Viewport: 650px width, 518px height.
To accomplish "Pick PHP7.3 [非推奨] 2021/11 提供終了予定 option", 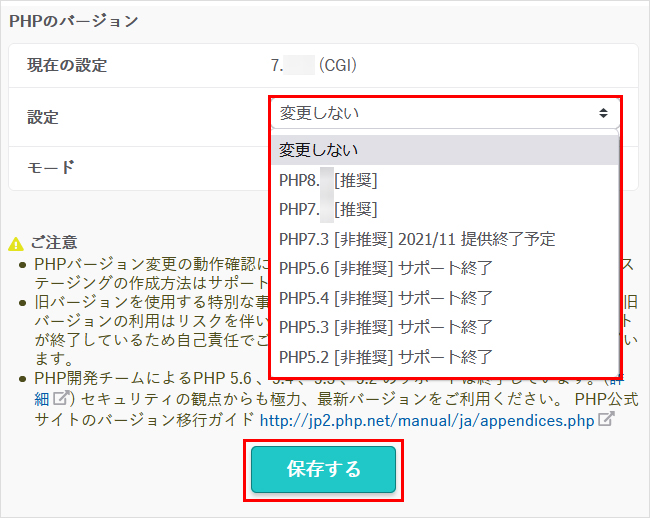I will pyautogui.click(x=416, y=239).
